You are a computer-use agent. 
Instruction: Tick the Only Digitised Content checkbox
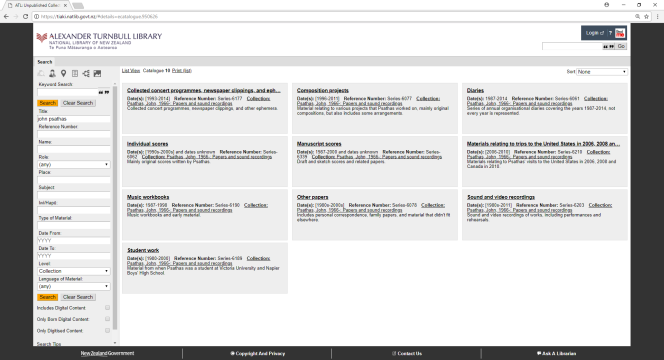coord(107,330)
